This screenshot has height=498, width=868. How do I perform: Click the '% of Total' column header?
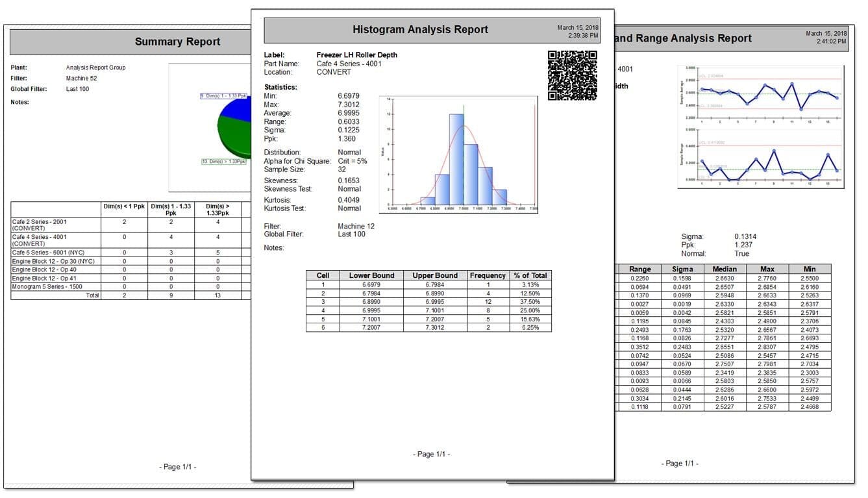(x=530, y=275)
